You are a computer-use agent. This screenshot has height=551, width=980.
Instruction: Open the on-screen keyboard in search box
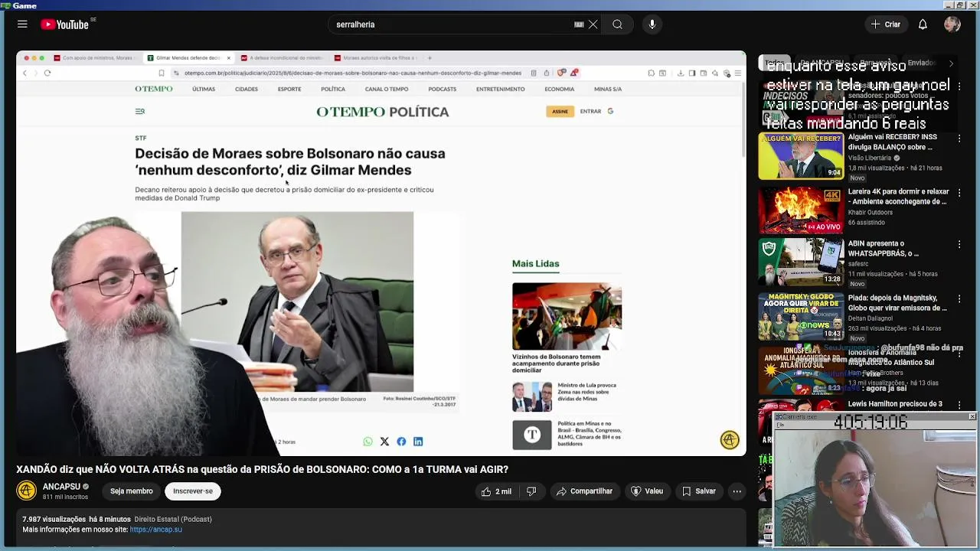[x=579, y=24]
